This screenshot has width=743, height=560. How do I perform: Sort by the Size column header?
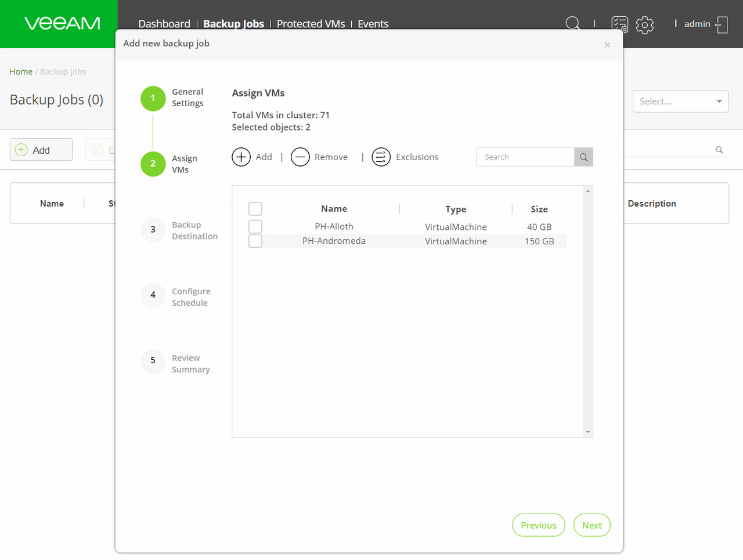click(539, 209)
